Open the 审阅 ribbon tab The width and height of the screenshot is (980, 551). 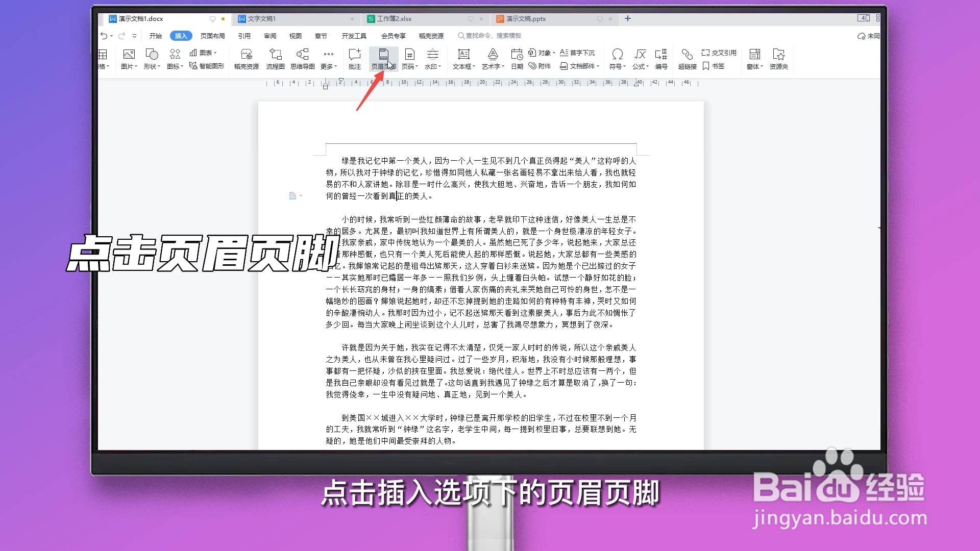[x=270, y=36]
